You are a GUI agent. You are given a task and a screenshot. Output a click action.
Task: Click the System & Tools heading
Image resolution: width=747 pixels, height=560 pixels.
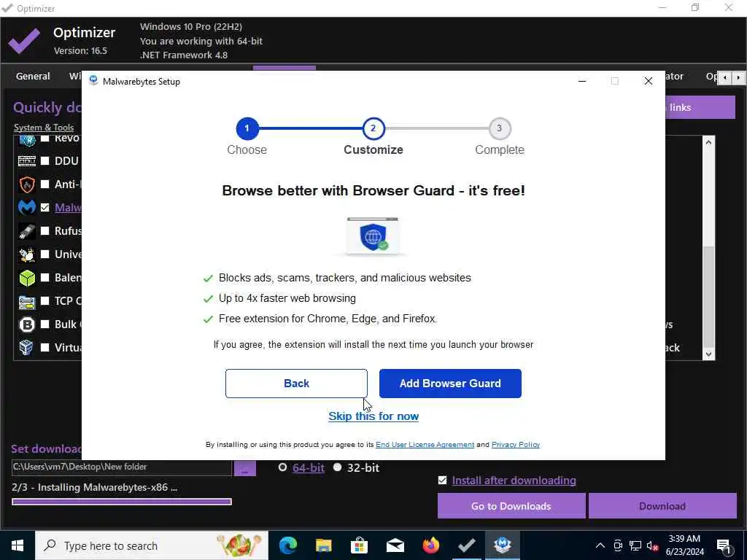click(x=44, y=128)
